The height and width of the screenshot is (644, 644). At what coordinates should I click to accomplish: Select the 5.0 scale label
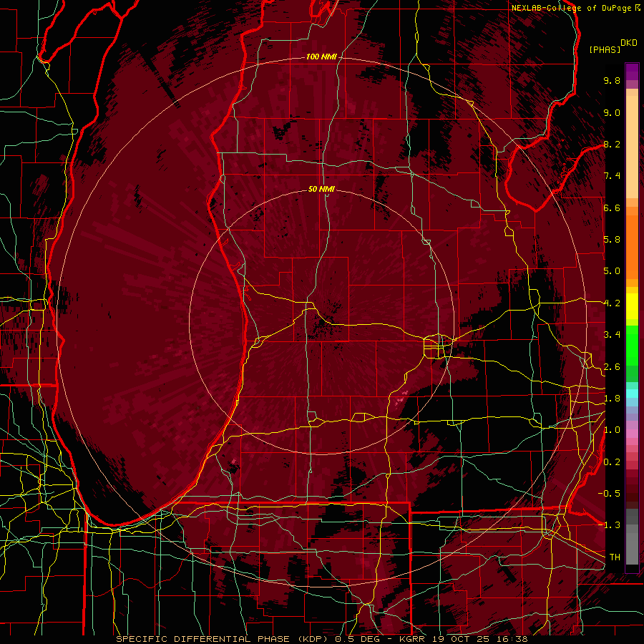pos(612,271)
